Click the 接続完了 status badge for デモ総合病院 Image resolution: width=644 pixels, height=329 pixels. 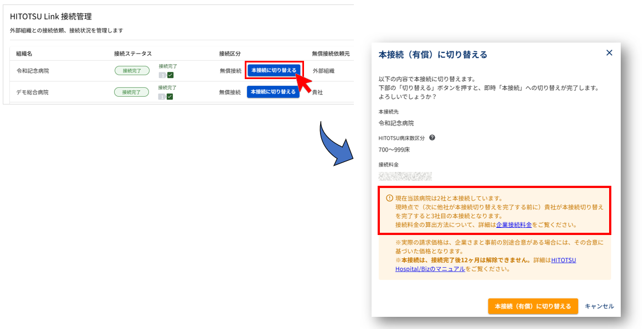point(131,92)
